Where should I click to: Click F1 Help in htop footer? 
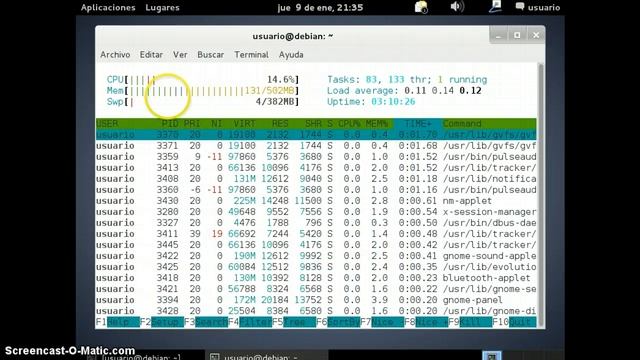pos(118,322)
